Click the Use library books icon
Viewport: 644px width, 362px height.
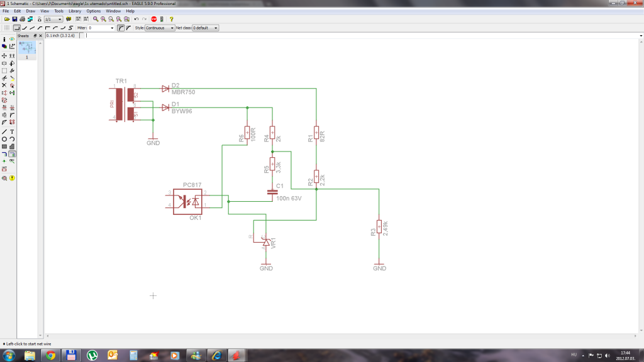[69, 19]
